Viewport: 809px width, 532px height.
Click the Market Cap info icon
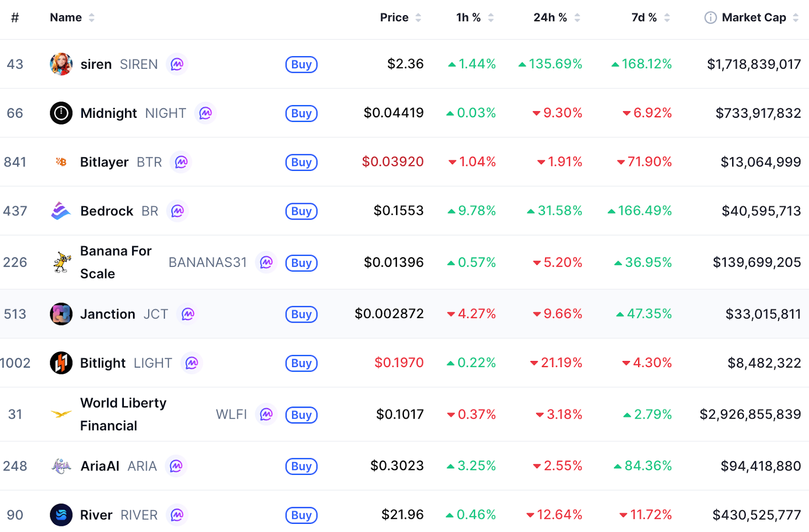click(x=710, y=18)
